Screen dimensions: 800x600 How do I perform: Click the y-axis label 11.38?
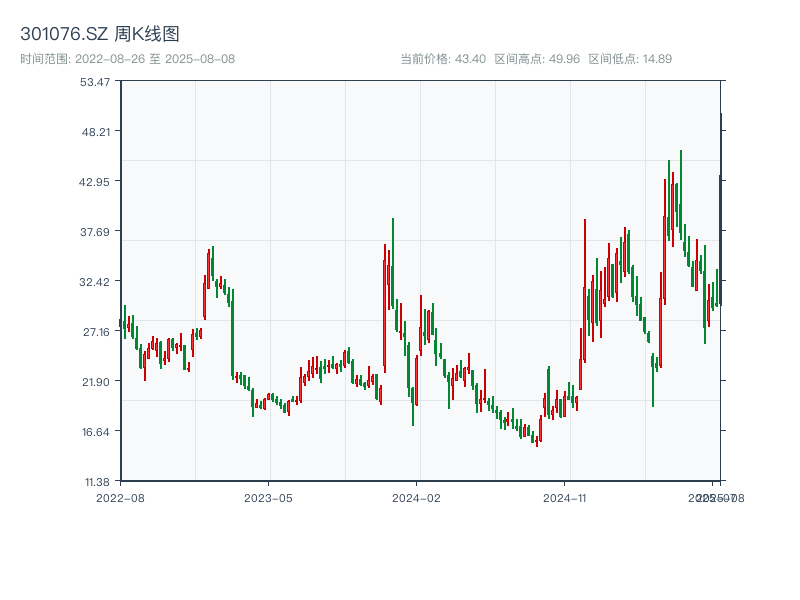point(97,482)
